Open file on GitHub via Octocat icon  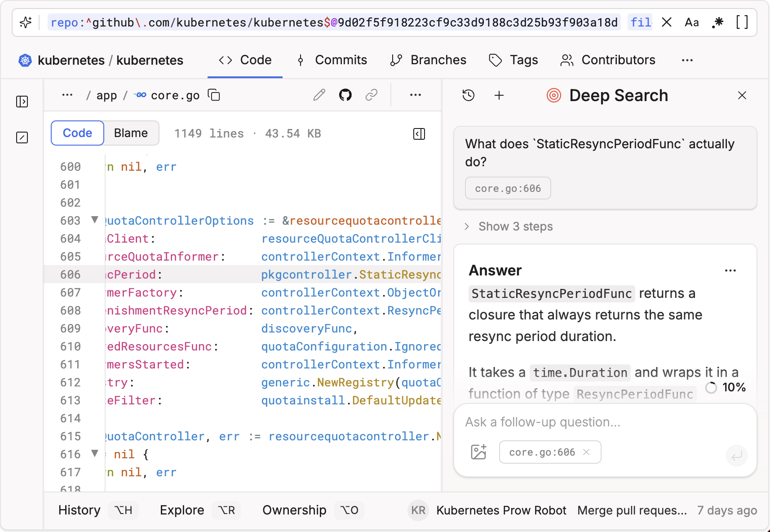[345, 95]
